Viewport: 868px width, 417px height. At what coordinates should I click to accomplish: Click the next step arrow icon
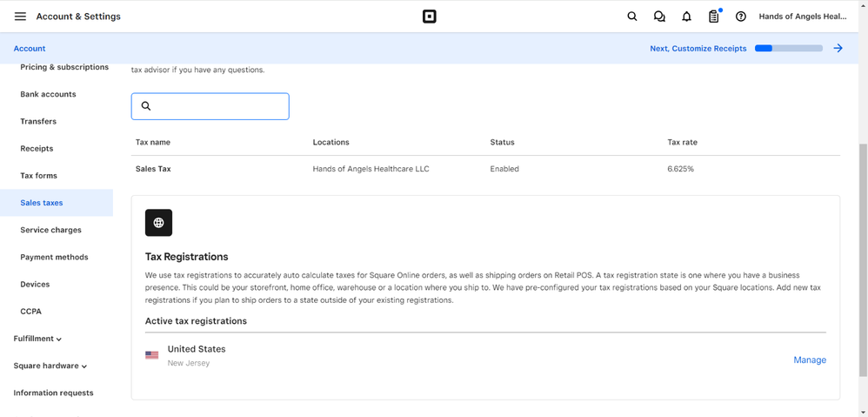point(838,49)
